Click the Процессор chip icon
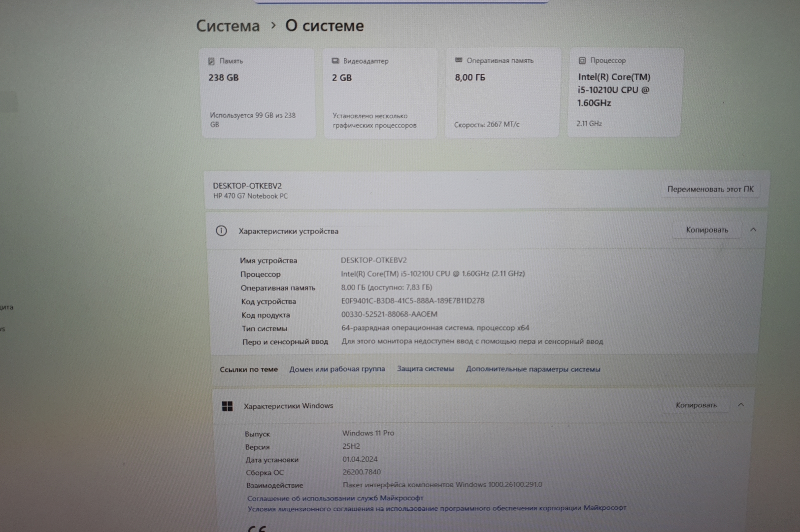 [x=582, y=61]
